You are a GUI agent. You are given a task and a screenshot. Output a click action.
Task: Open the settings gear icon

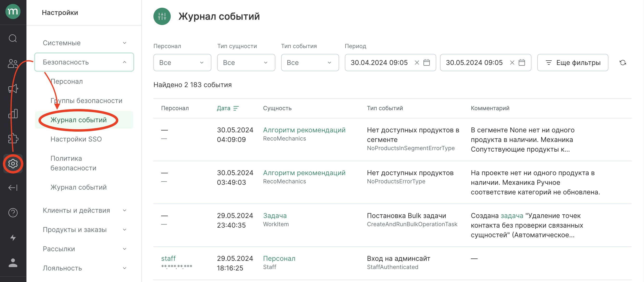(x=13, y=164)
